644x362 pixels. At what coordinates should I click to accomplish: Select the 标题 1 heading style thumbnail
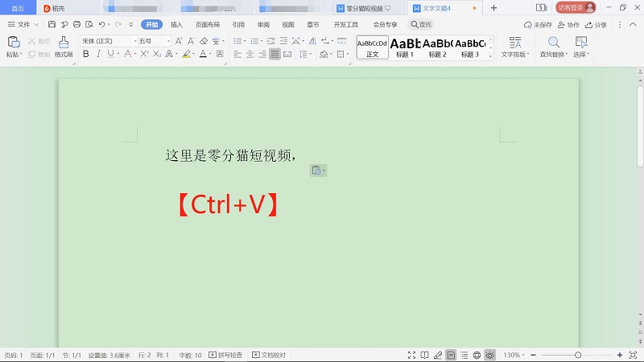tap(405, 47)
